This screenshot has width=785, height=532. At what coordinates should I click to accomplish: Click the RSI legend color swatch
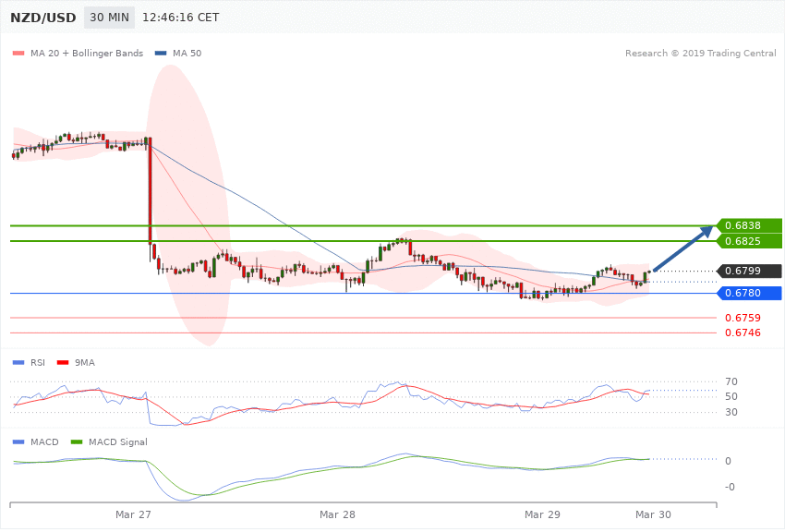click(x=18, y=362)
